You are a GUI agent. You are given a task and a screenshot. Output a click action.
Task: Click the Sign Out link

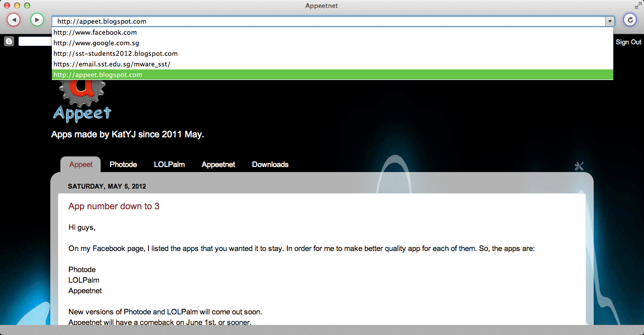coord(628,42)
